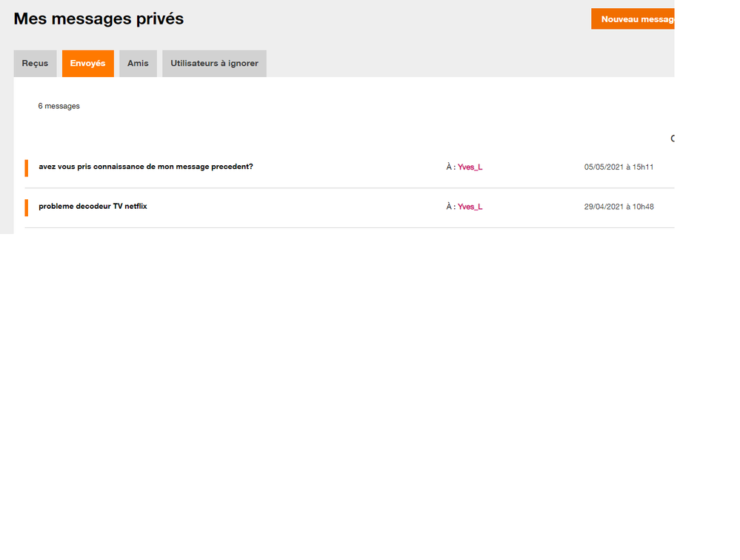
Task: Click the orange marker beside the first message
Action: (26, 168)
